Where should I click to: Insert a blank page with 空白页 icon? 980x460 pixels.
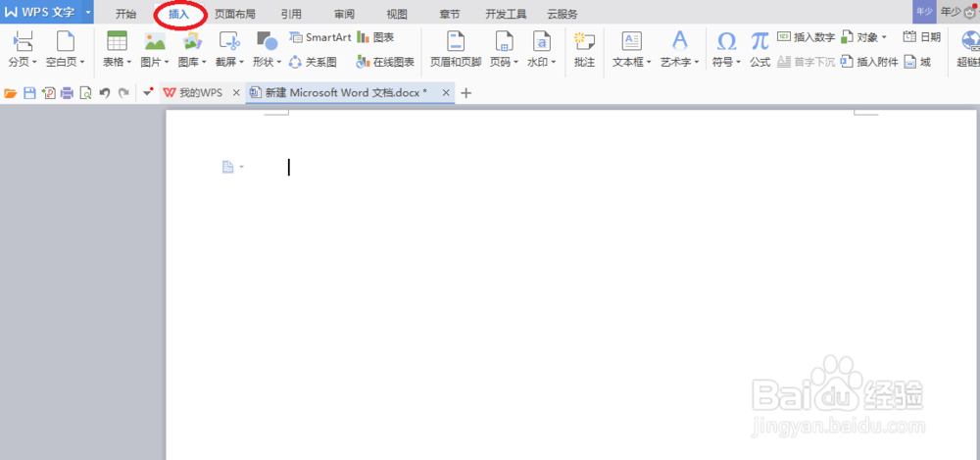click(x=65, y=41)
